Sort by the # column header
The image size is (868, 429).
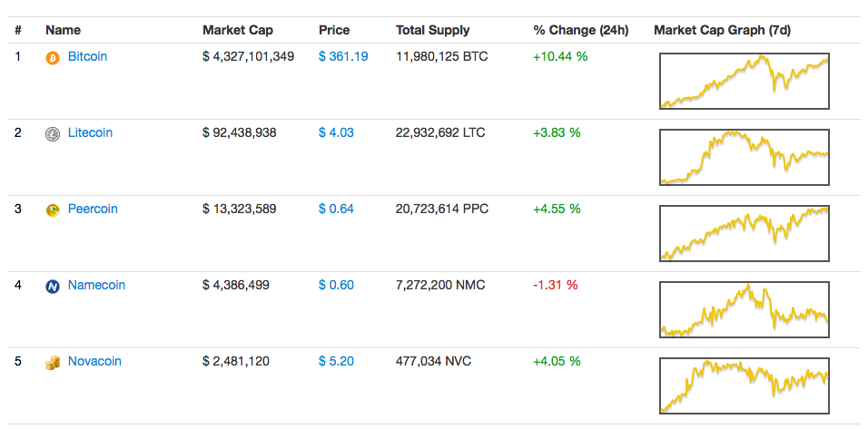click(18, 31)
